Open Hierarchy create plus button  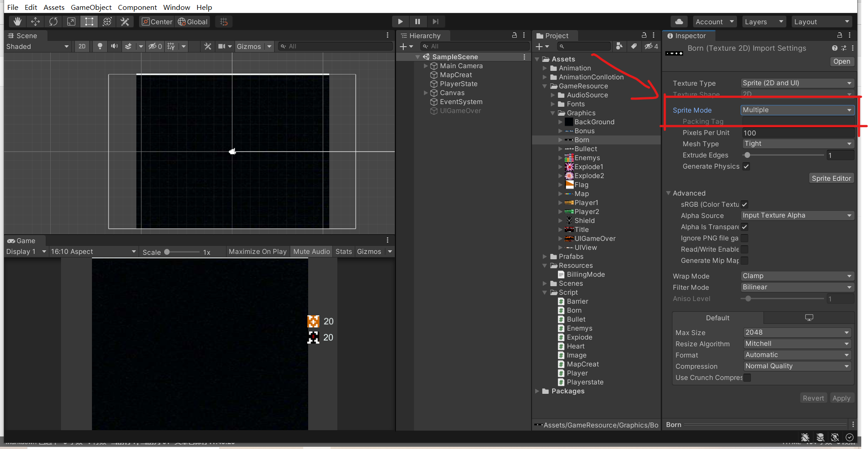point(406,46)
